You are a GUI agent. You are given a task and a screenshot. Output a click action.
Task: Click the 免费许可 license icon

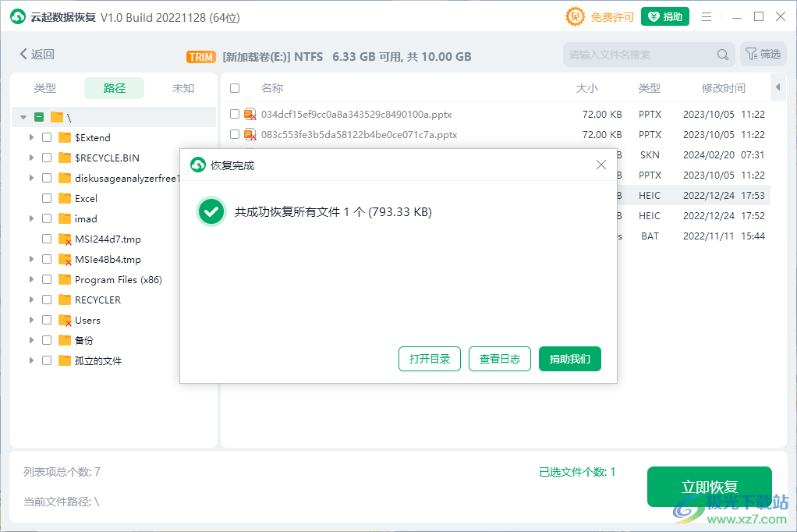[575, 16]
